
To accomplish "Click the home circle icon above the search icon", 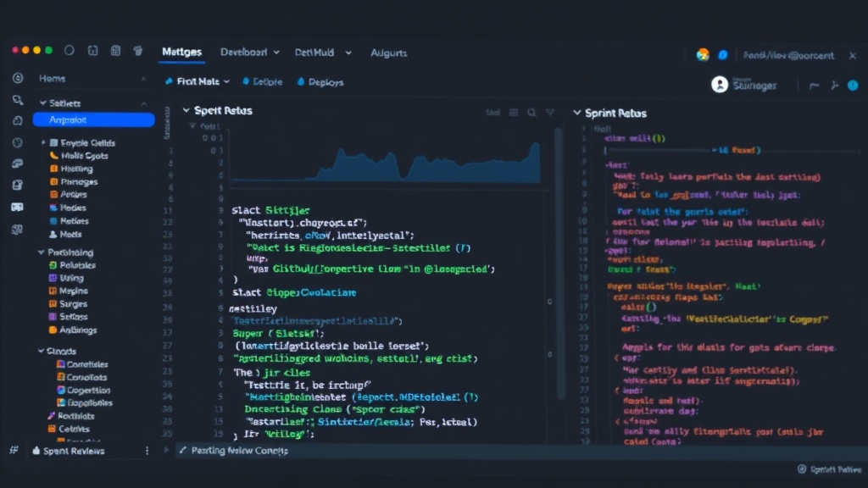I will pyautogui.click(x=18, y=78).
